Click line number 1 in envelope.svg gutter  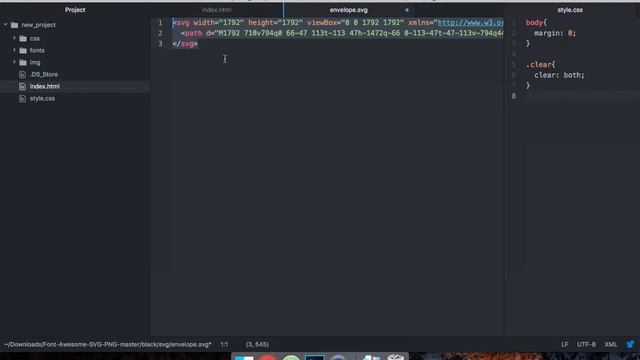pos(160,22)
